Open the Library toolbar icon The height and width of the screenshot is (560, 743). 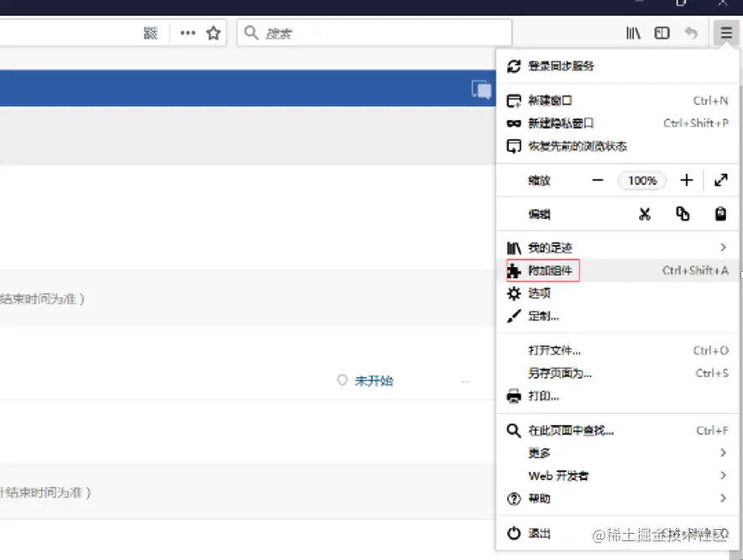[x=633, y=33]
